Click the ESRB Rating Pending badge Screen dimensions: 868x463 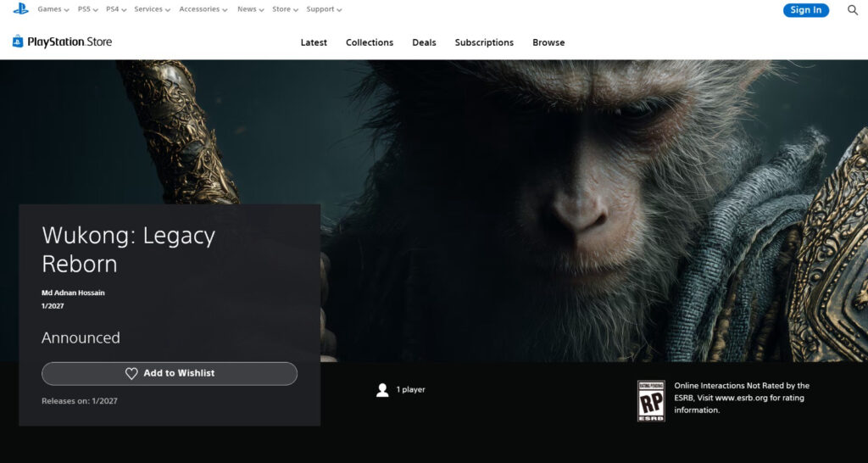(x=651, y=400)
